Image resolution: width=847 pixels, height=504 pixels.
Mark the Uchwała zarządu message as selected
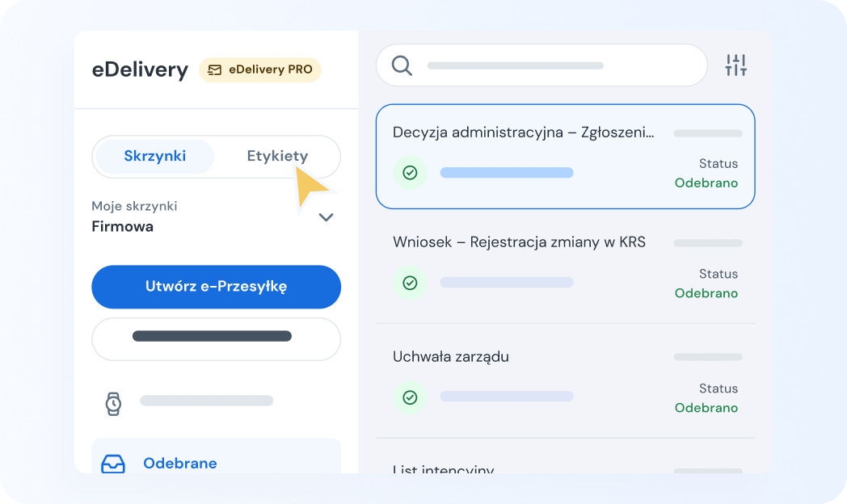click(565, 380)
